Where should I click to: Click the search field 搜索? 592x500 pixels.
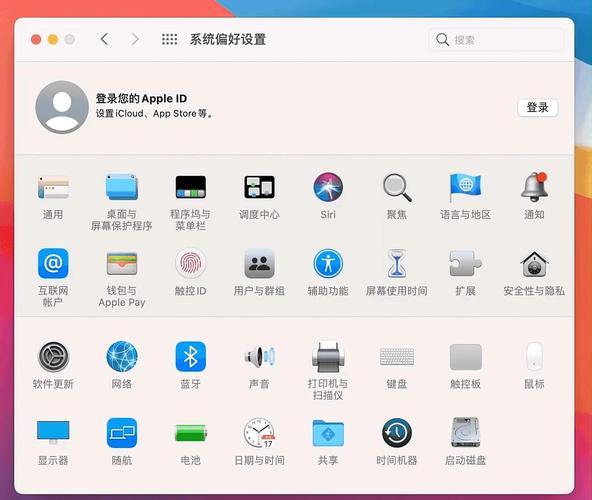pyautogui.click(x=496, y=39)
